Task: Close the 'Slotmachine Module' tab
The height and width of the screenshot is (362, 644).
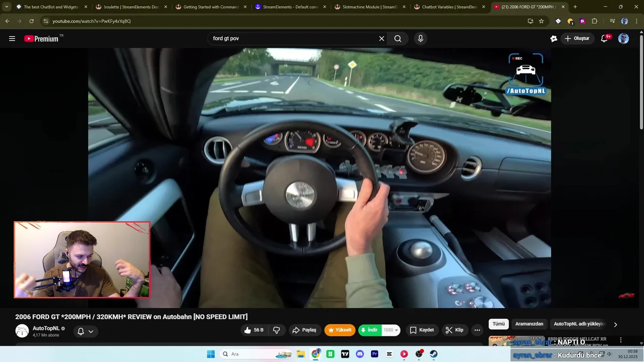Action: click(404, 7)
